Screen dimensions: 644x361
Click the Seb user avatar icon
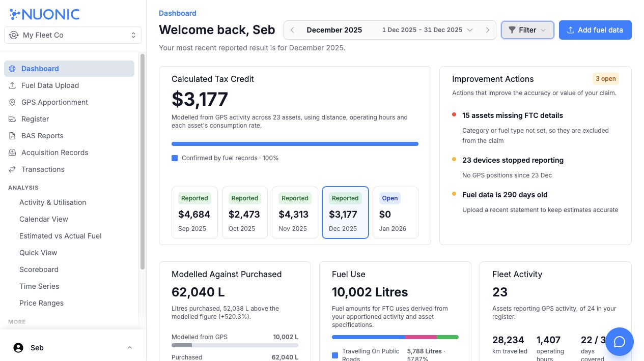(18, 348)
